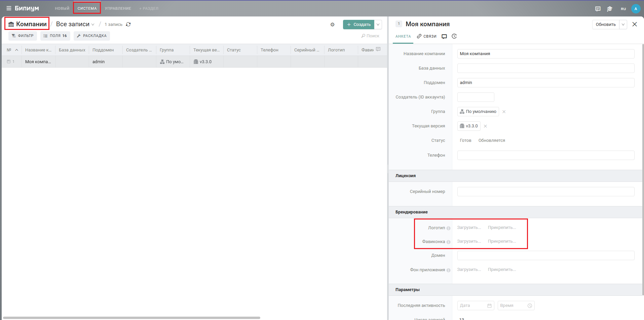This screenshot has height=320, width=644.
Task: Open row 1 record icon in table
Action: pyautogui.click(x=9, y=62)
